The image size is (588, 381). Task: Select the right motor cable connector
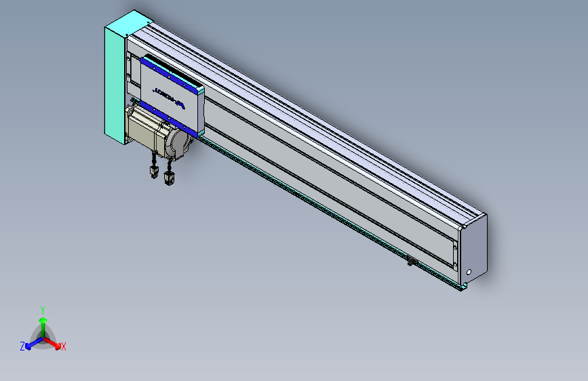point(169,178)
